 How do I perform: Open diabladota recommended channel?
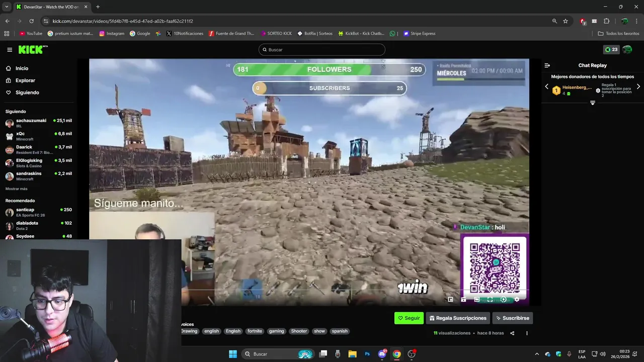tap(38, 225)
